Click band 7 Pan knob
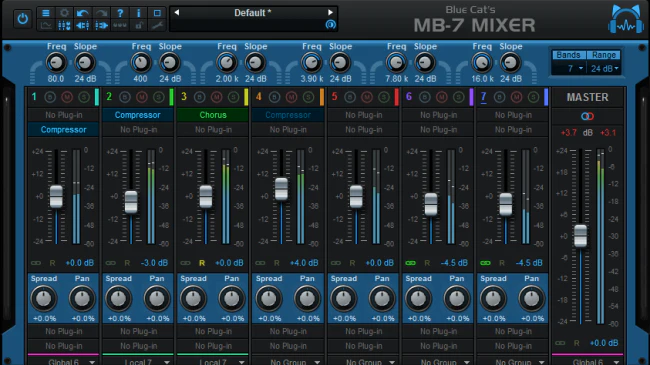Screen dimensions: 650x365 (x=531, y=298)
